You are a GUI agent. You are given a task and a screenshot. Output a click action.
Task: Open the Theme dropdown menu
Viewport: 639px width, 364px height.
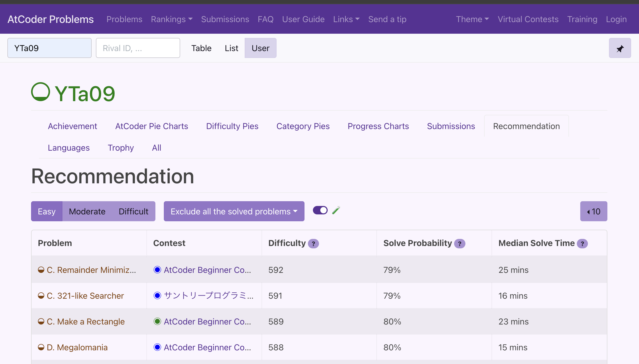[473, 19]
